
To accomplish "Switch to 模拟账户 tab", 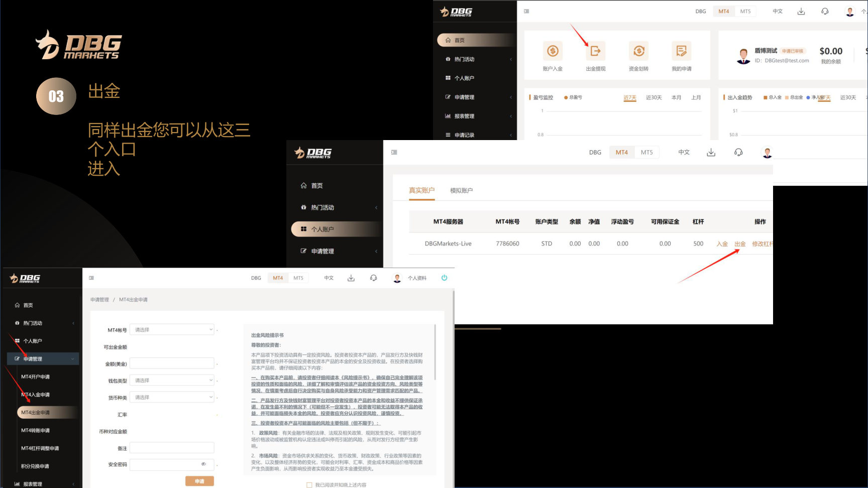I will pyautogui.click(x=461, y=190).
